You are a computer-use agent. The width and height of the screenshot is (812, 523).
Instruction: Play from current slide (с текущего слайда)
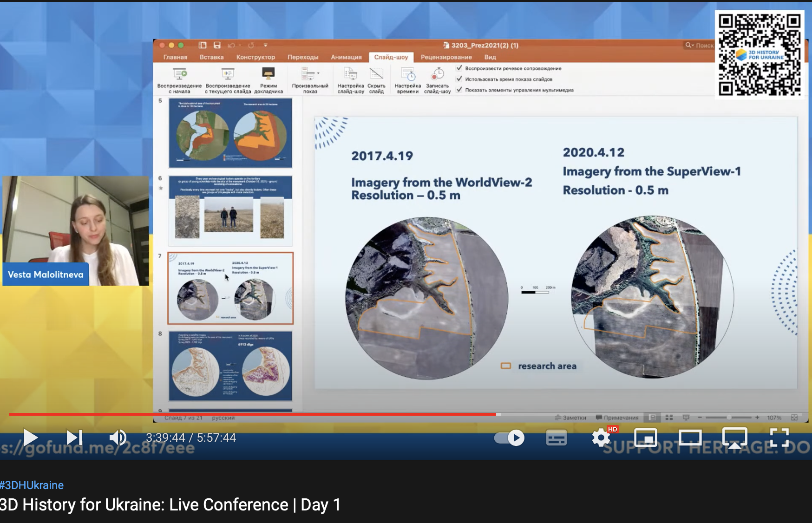(x=228, y=80)
